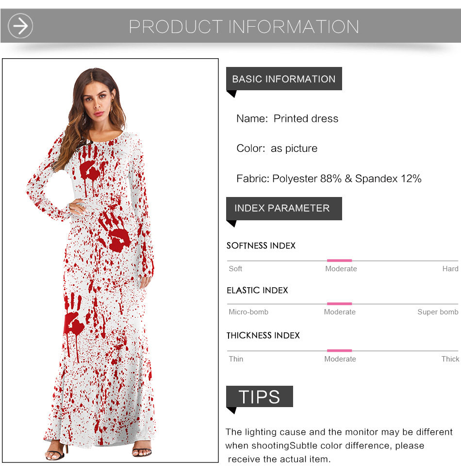Click the SOFTNESS INDEX heading
The image size is (461, 476).
click(x=261, y=246)
